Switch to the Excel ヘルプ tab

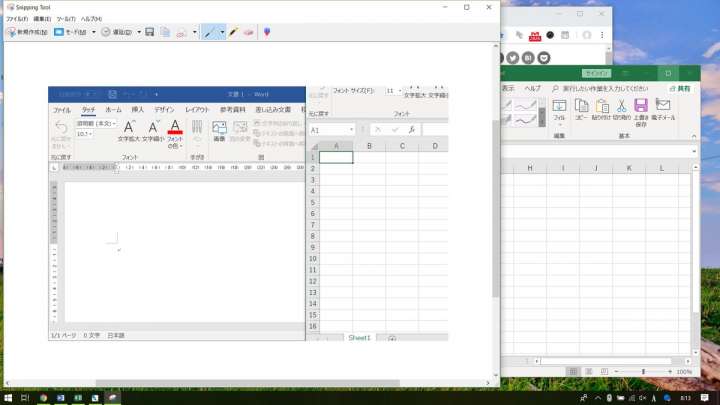533,88
